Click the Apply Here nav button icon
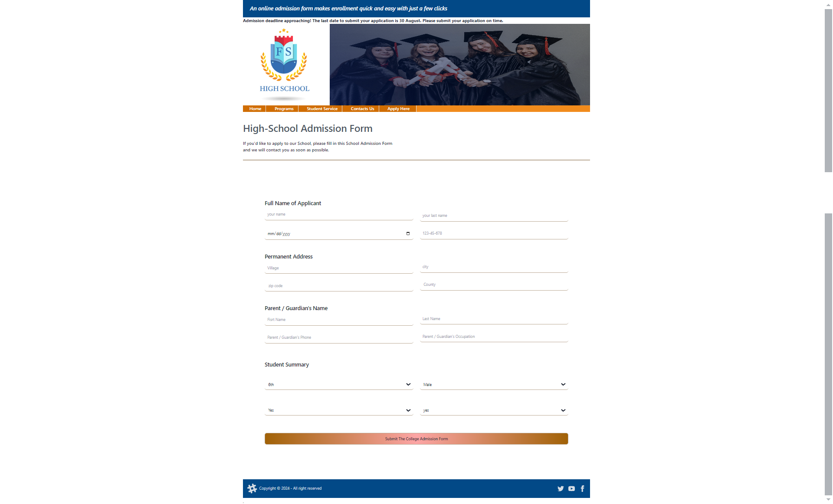The image size is (833, 504). 398,108
